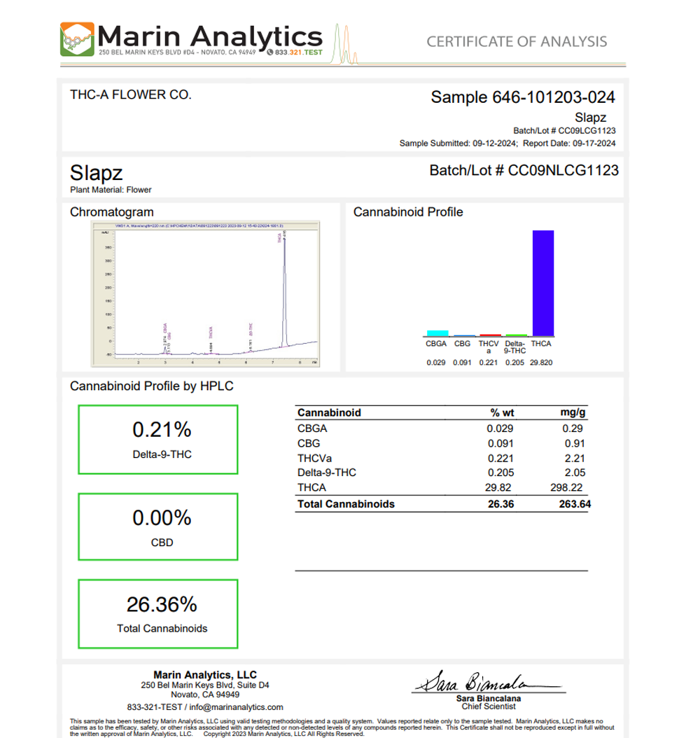This screenshot has height=738, width=700.
Task: Click the cyan CBGA bar in chart
Action: 437,333
